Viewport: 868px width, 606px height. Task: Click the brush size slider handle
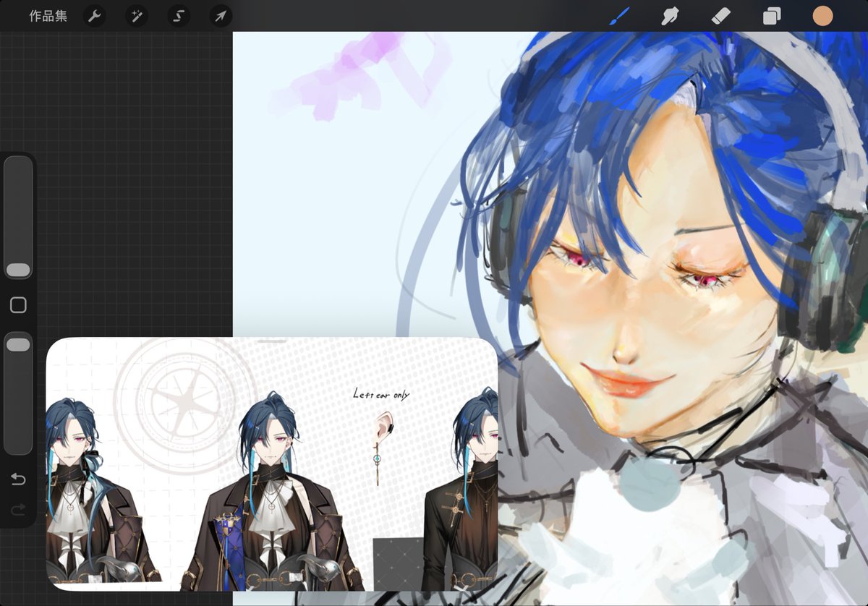[18, 270]
